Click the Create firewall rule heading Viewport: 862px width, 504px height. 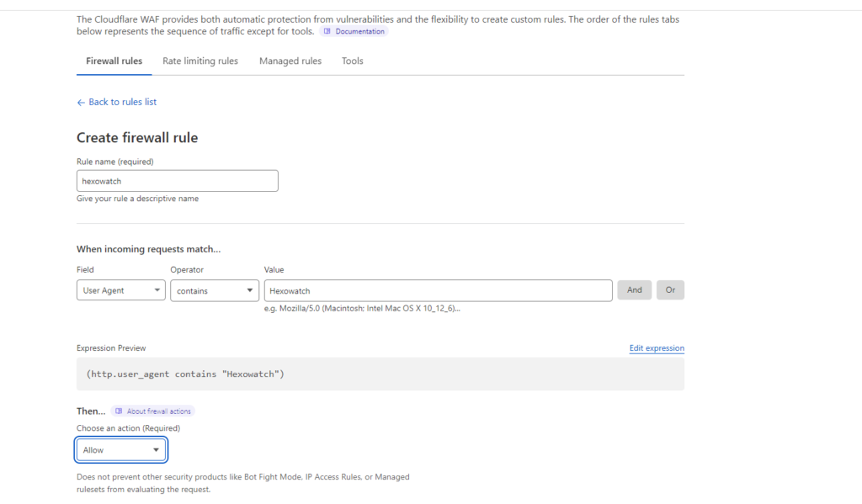[x=137, y=137]
